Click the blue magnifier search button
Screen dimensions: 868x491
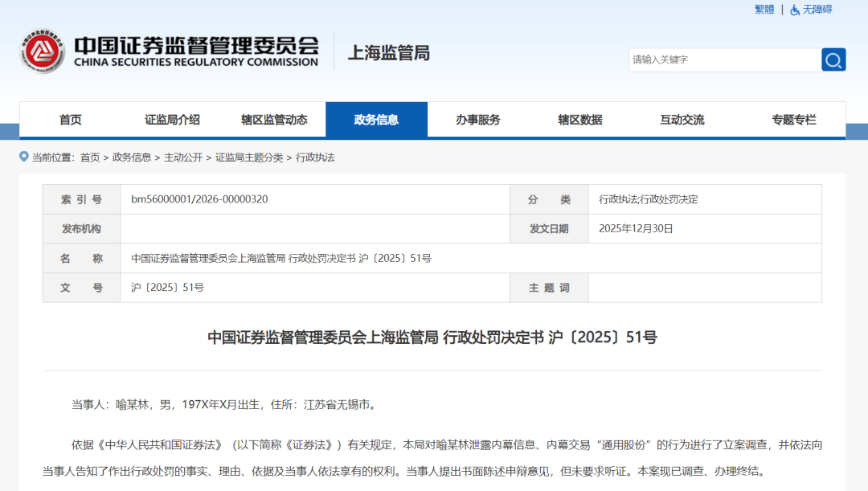point(833,59)
